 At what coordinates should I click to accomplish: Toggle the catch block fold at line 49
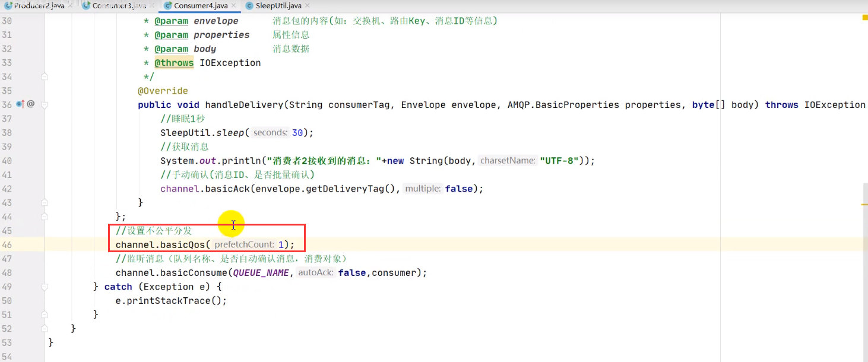coord(45,287)
